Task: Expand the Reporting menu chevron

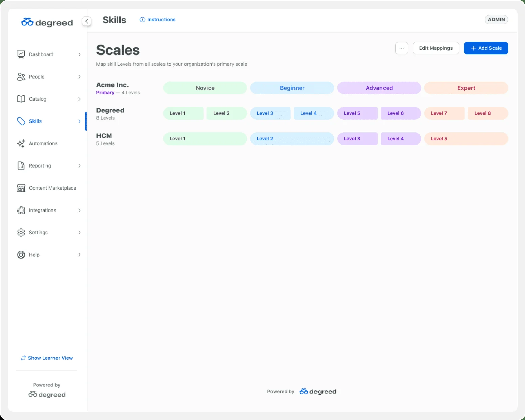Action: (x=79, y=166)
